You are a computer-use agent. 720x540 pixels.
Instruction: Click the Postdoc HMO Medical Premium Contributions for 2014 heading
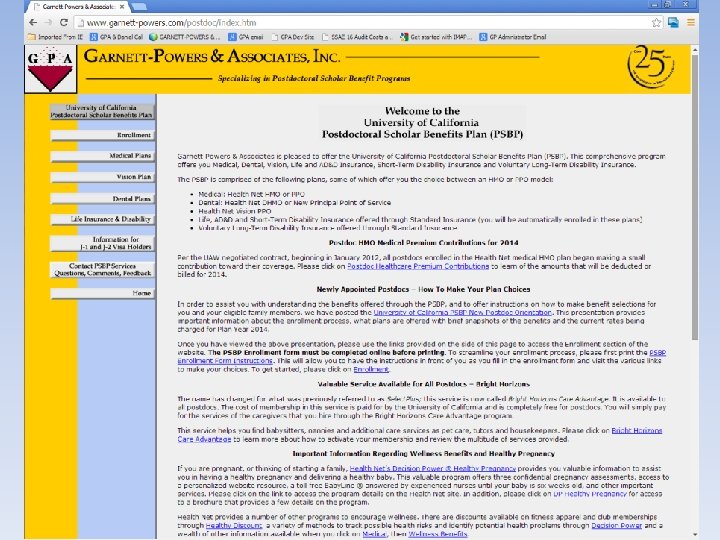423,242
